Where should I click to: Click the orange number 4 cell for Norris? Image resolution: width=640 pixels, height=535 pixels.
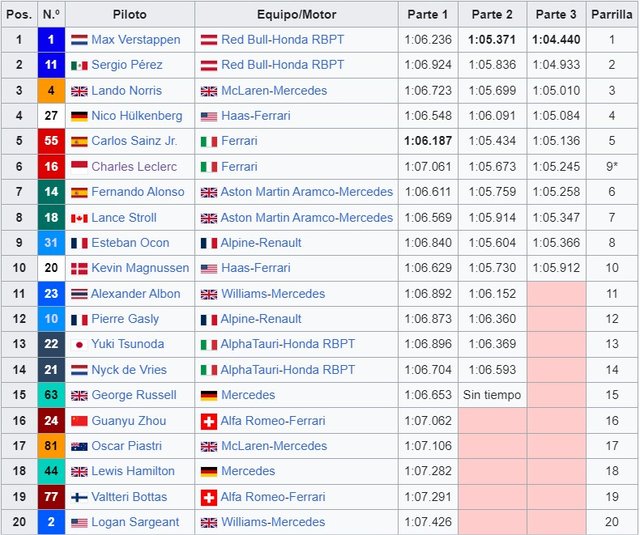pos(51,91)
